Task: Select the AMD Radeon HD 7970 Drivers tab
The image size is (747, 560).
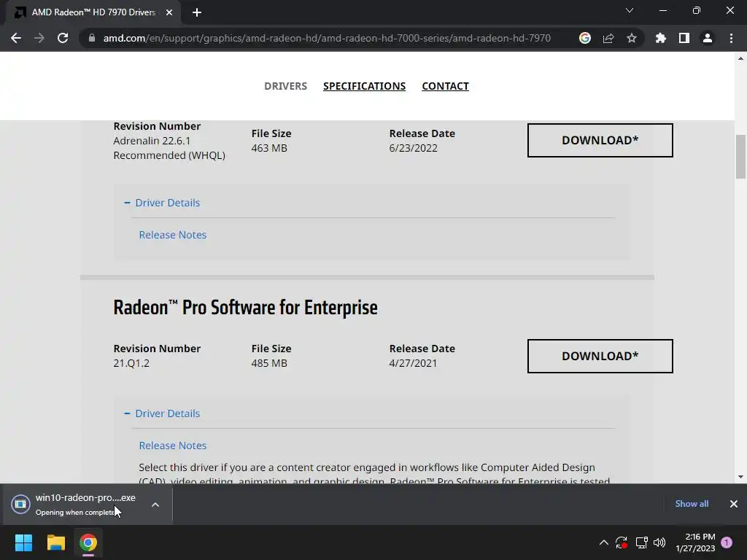Action: [x=93, y=12]
